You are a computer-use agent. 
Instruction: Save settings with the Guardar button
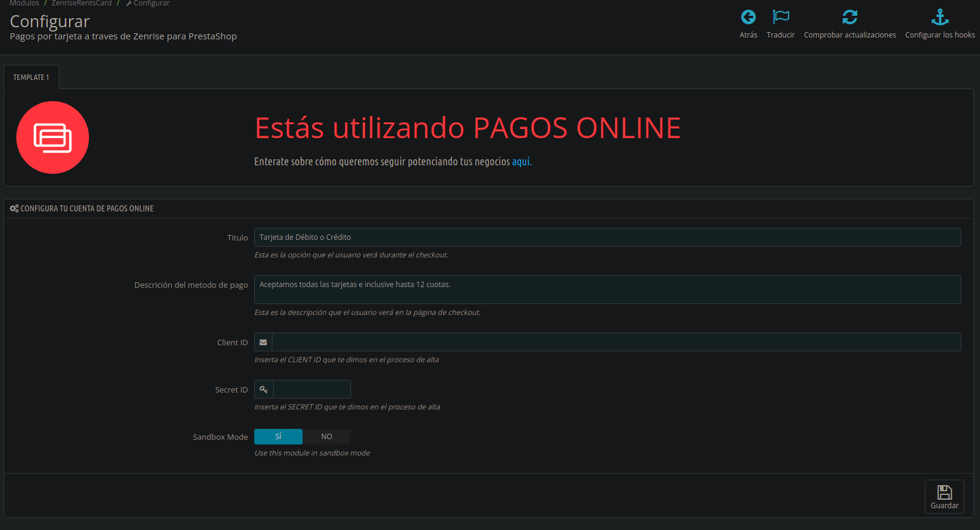coord(944,497)
